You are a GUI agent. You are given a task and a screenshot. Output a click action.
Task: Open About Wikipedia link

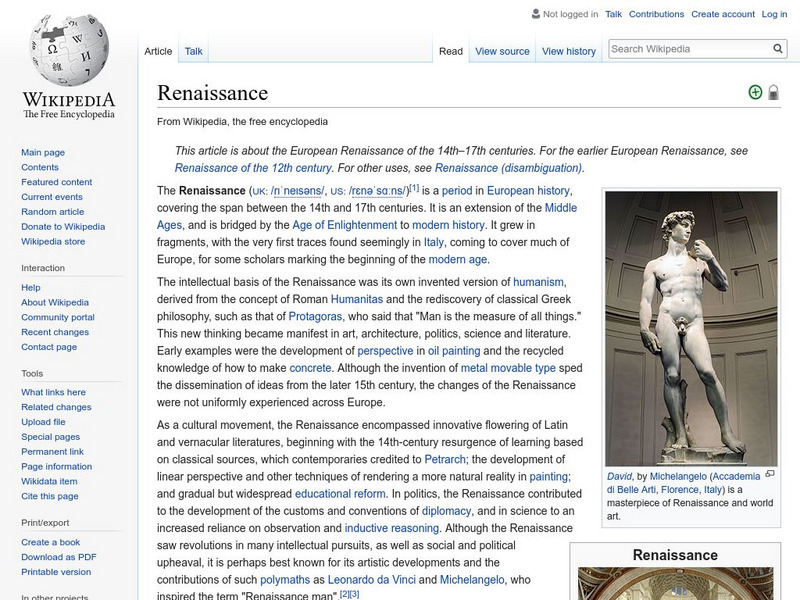point(55,302)
